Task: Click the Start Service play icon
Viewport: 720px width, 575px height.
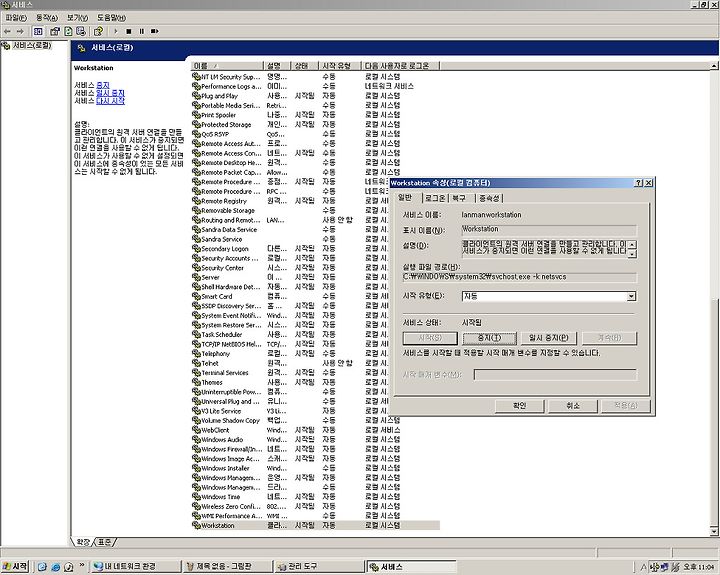Action: [x=116, y=31]
